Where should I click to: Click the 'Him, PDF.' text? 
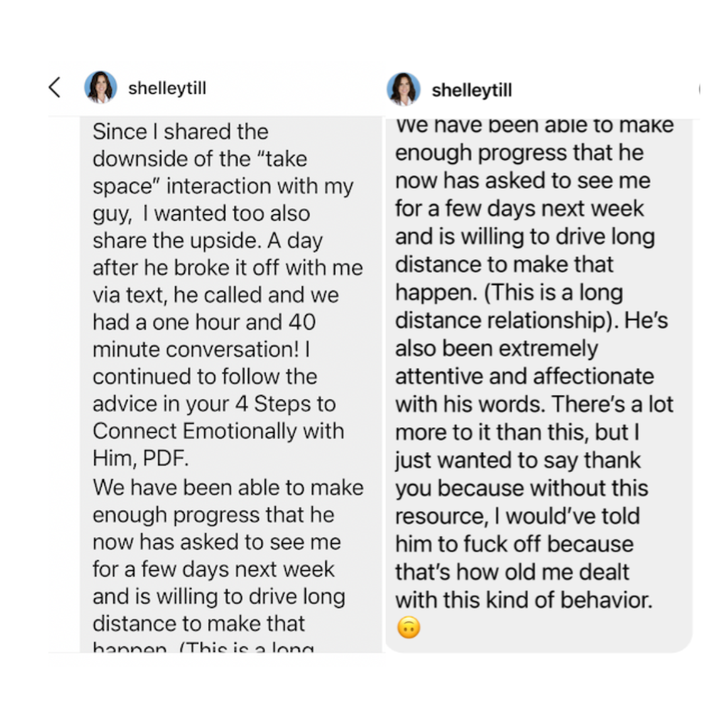141,458
